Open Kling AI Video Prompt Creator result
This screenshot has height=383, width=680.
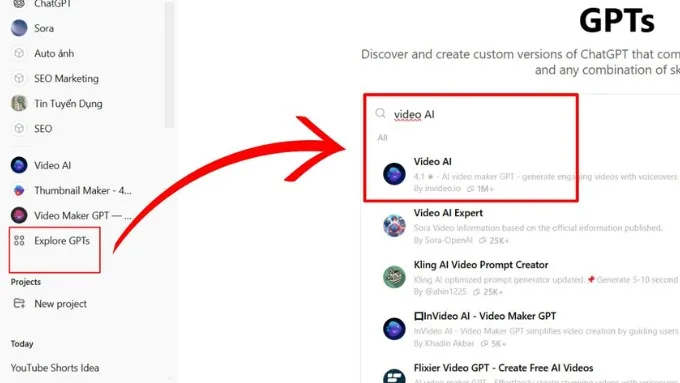(520, 278)
